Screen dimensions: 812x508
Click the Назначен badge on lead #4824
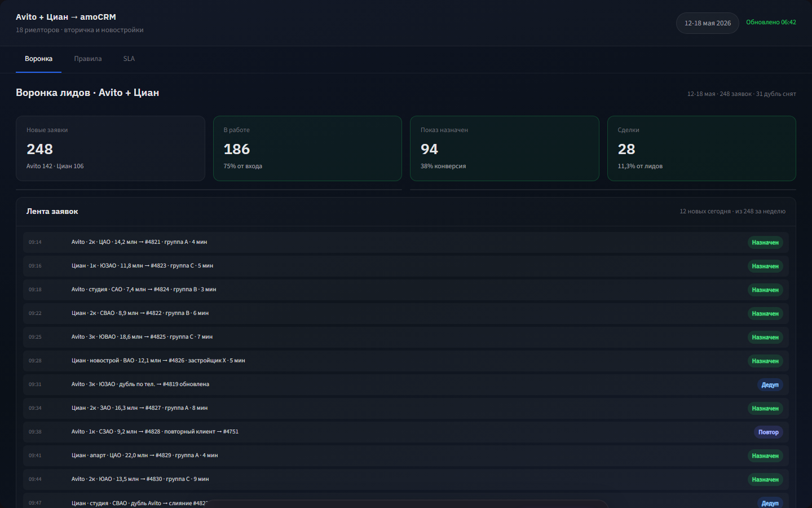click(765, 290)
